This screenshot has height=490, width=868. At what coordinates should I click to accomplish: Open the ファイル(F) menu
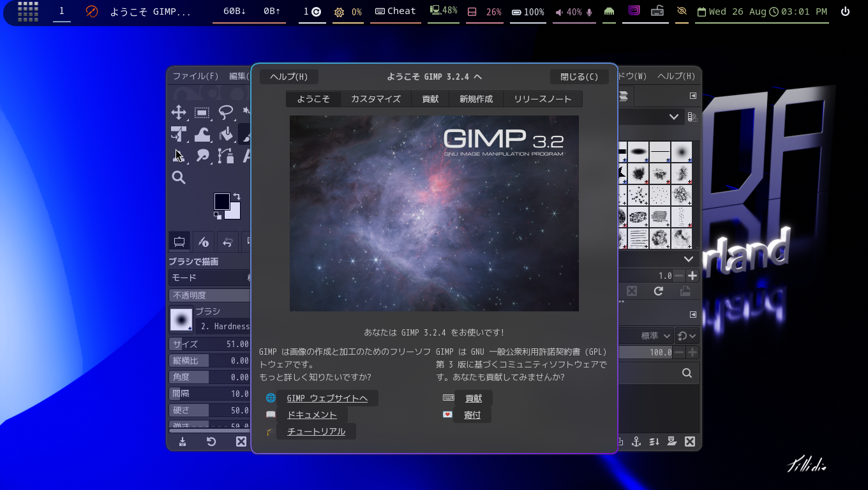[195, 76]
